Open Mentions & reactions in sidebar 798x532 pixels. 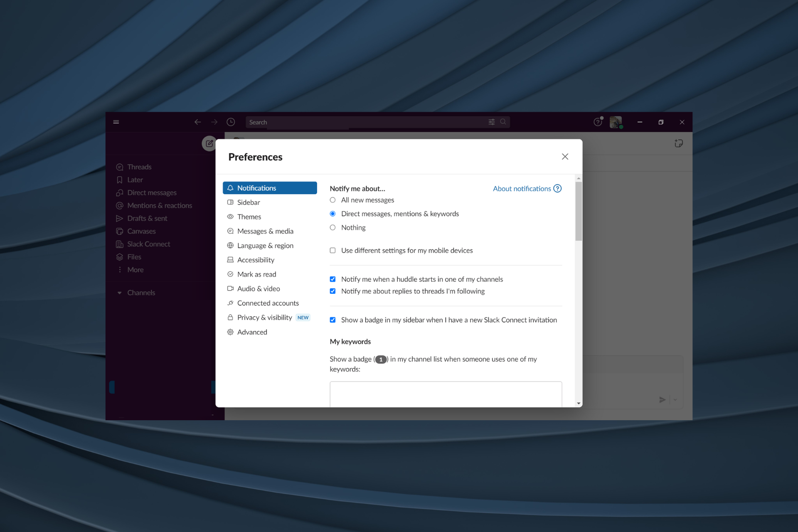160,205
